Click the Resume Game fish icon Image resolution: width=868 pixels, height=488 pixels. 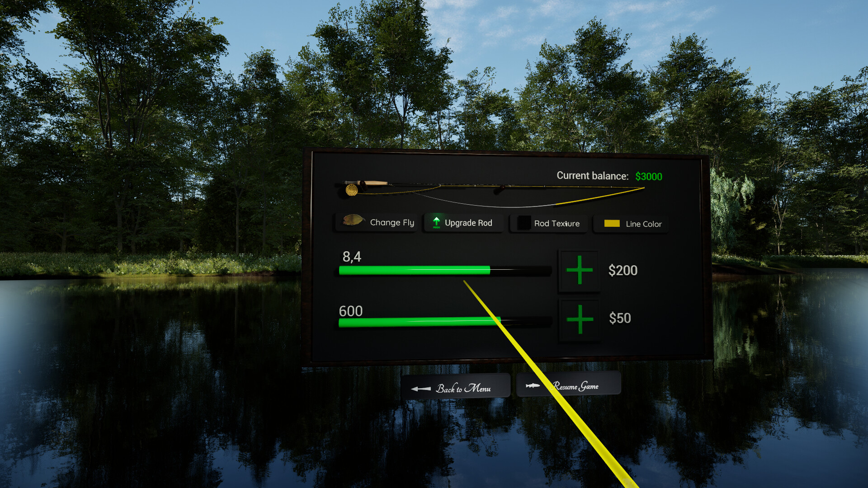click(533, 387)
